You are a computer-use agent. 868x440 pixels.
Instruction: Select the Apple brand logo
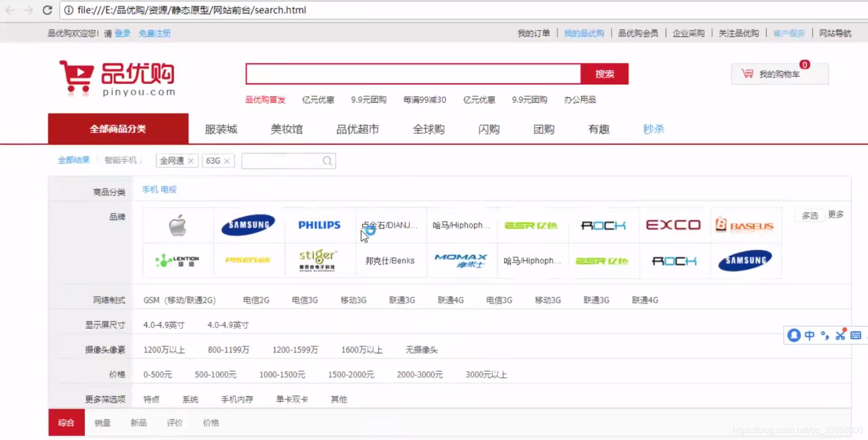178,226
